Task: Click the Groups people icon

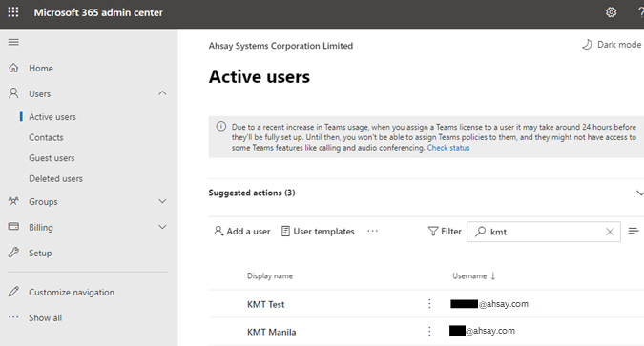Action: [x=13, y=201]
